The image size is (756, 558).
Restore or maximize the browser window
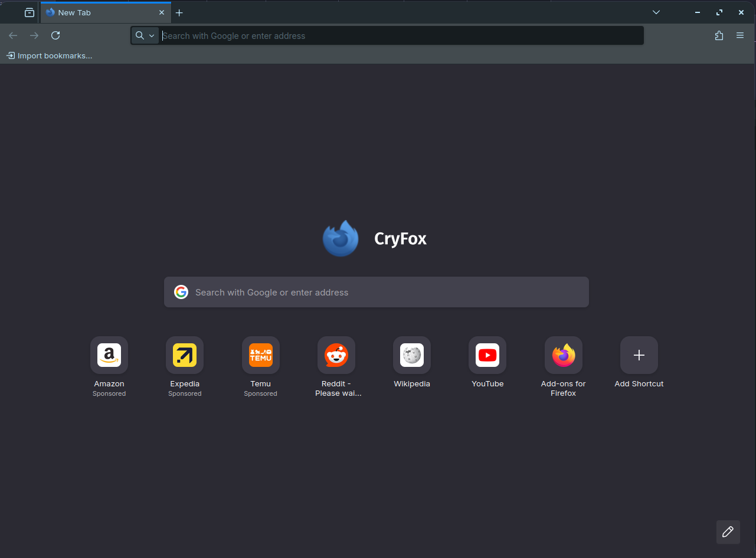tap(719, 12)
